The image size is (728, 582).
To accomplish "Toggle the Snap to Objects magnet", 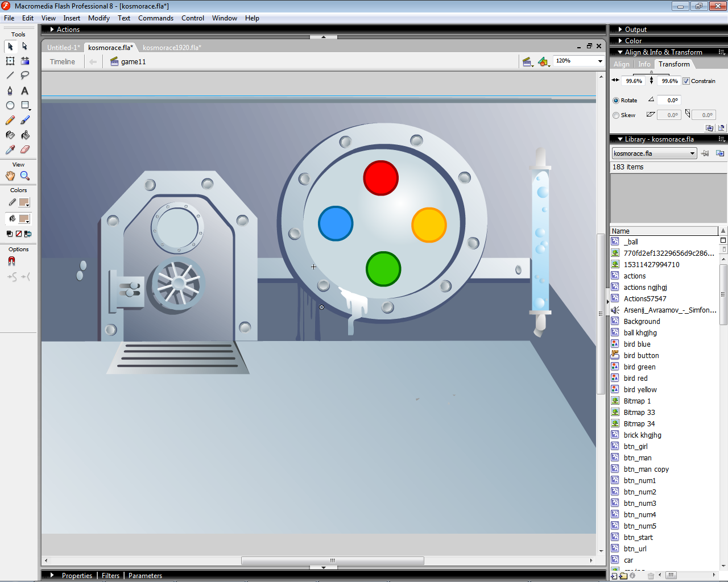I will [11, 261].
